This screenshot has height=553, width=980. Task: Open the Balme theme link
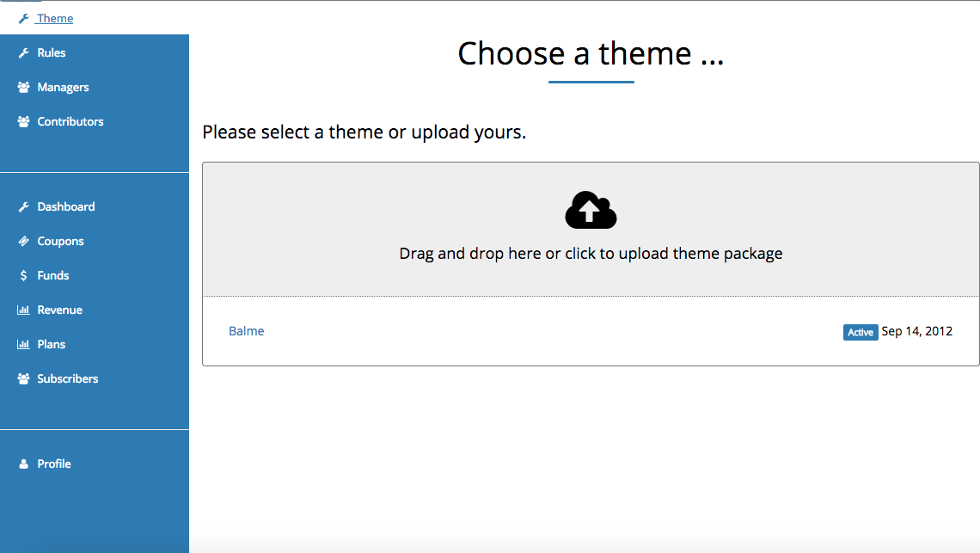(x=246, y=331)
